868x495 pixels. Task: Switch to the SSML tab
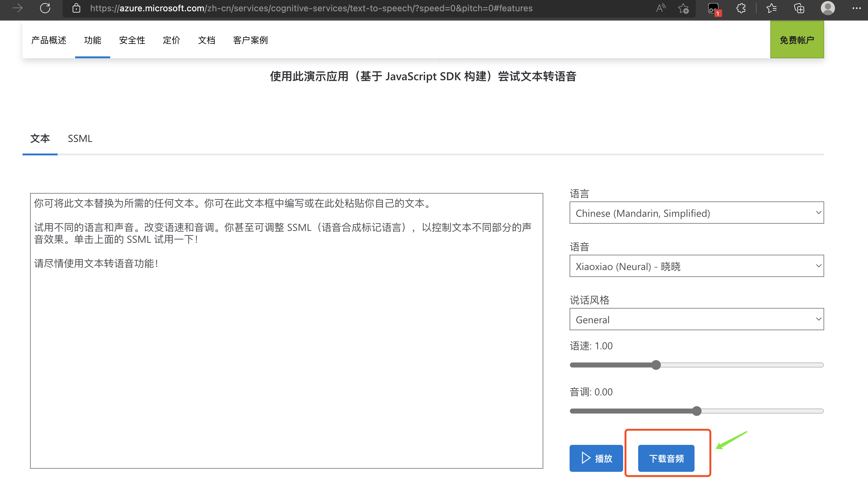80,138
